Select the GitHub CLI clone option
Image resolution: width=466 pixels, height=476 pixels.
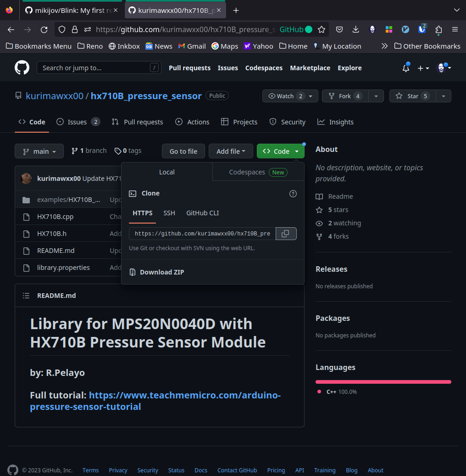click(x=202, y=213)
